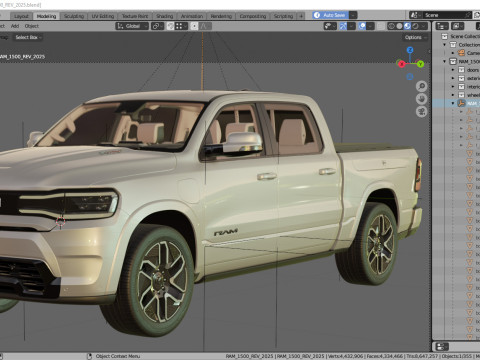Open outliner display mode dropdown
The height and width of the screenshot is (360, 480).
(442, 26)
